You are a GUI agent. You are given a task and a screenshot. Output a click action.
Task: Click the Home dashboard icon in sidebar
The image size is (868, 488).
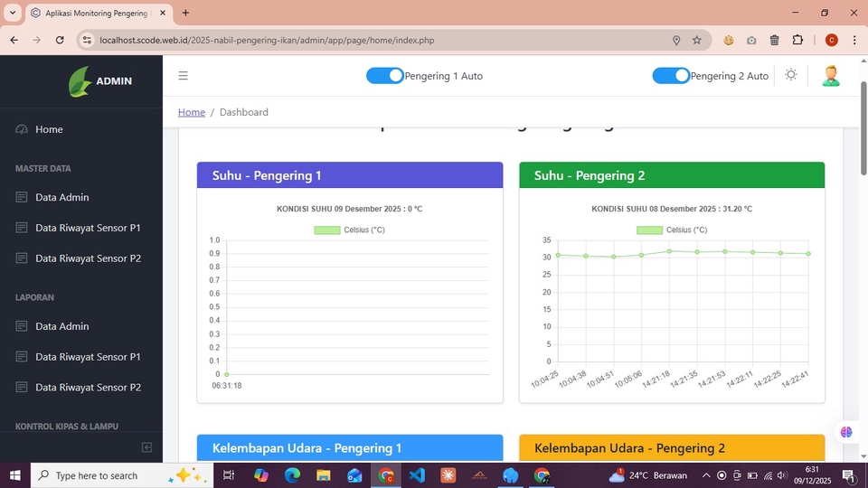pos(22,129)
